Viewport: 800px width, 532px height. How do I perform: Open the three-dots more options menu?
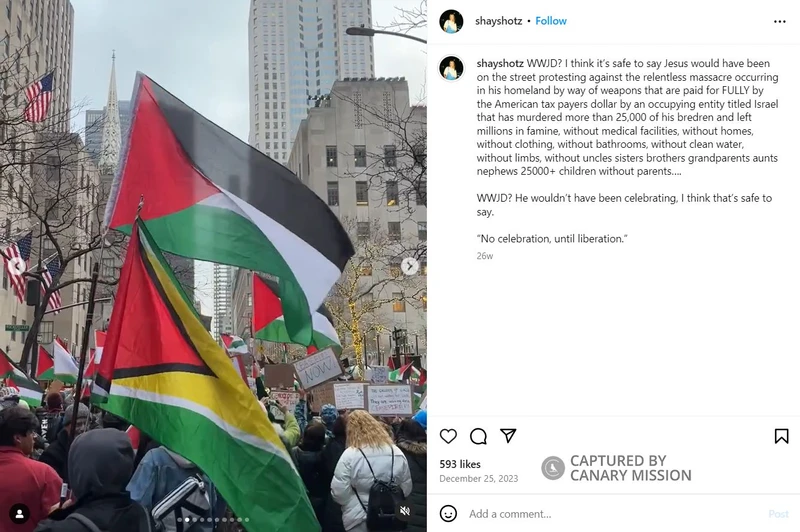[x=780, y=21]
